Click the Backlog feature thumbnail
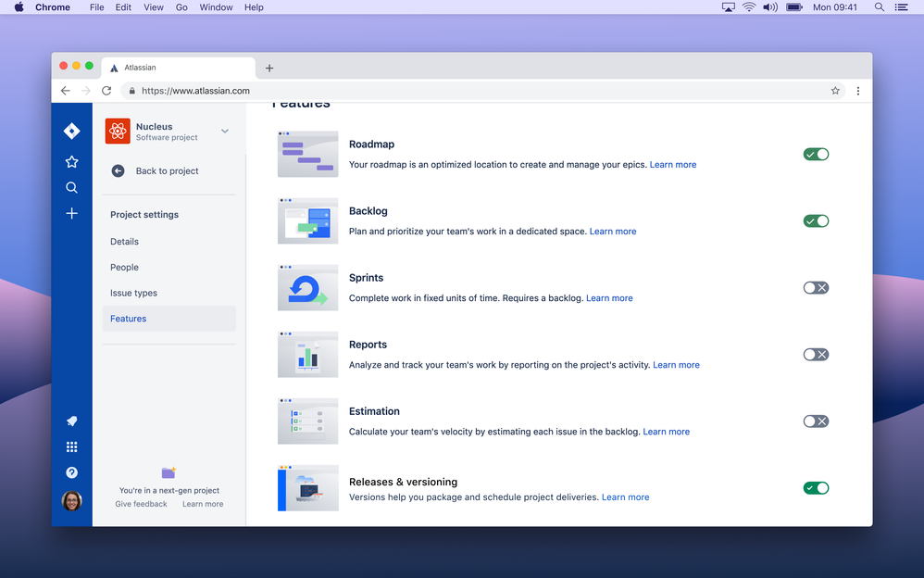The width and height of the screenshot is (924, 578). (307, 220)
